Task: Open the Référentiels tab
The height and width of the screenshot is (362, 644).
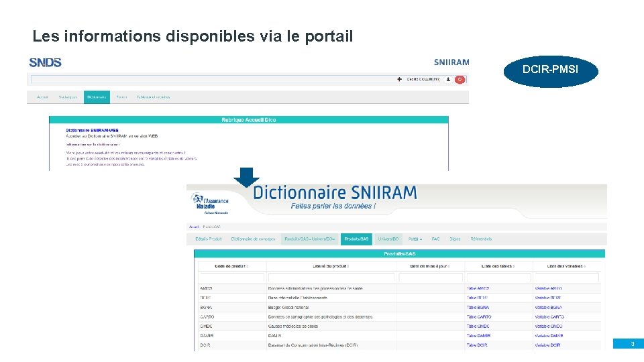Action: coord(481,239)
